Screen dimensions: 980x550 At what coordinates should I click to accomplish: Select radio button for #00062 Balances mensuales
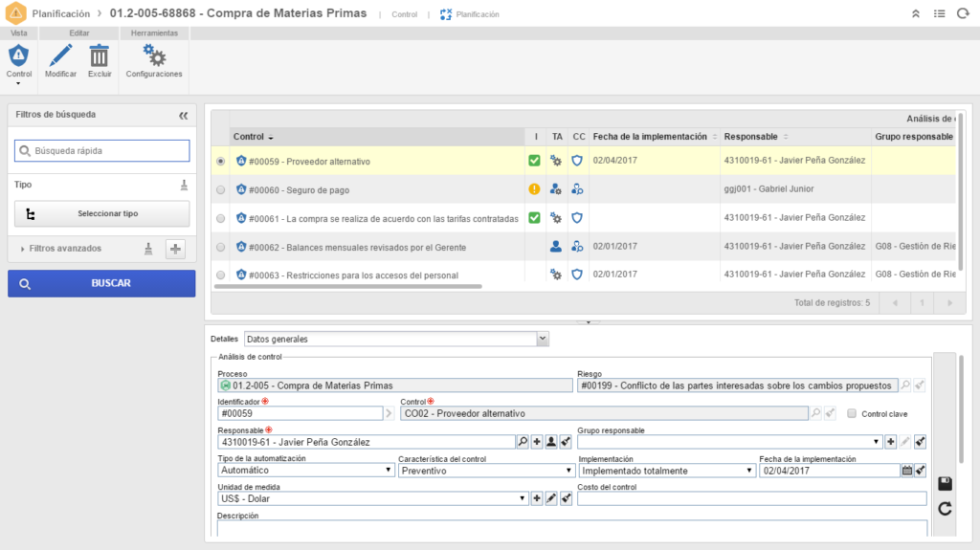221,248
